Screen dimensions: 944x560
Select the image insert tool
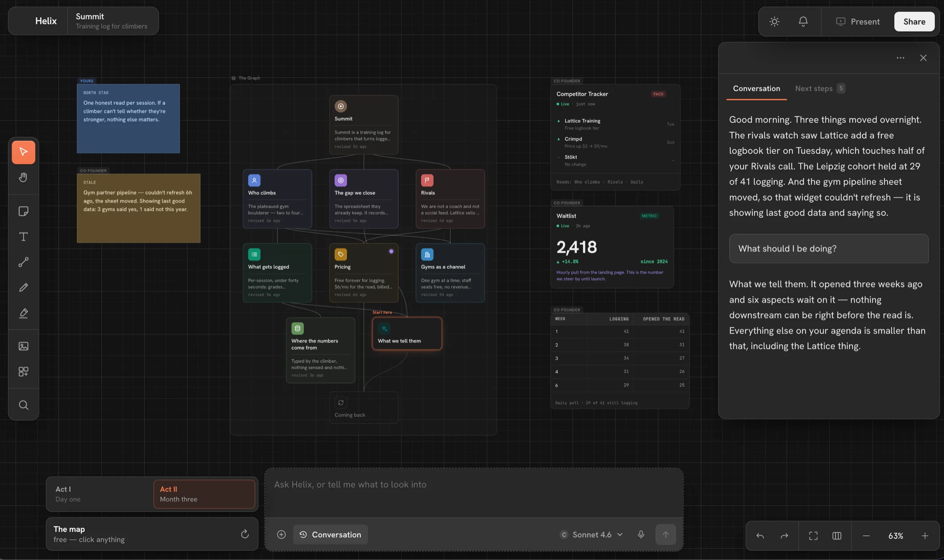point(24,346)
